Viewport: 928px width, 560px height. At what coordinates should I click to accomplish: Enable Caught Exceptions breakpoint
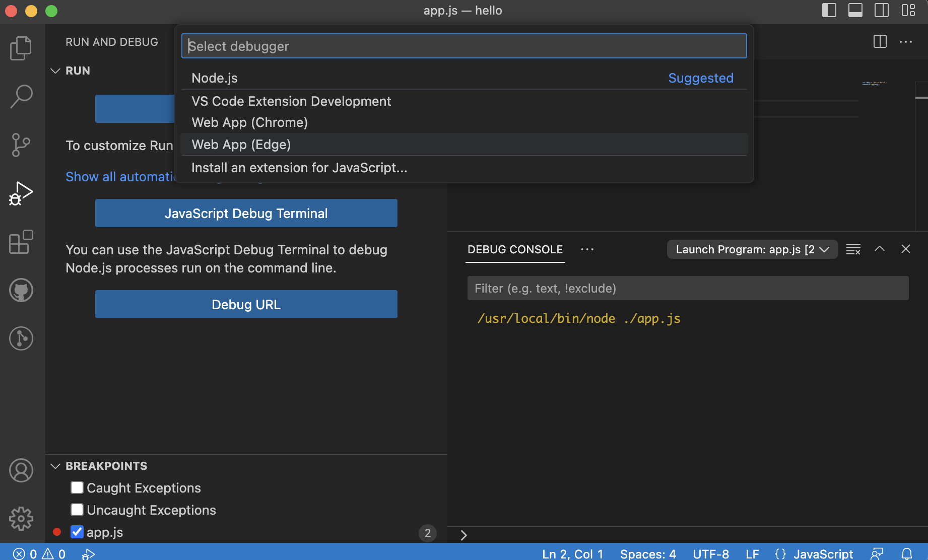pyautogui.click(x=76, y=487)
